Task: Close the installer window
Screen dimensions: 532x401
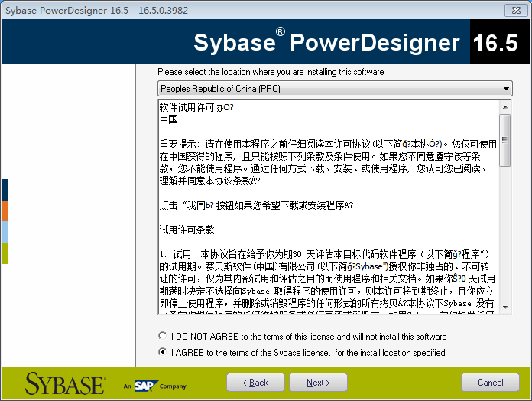Action: [x=516, y=10]
